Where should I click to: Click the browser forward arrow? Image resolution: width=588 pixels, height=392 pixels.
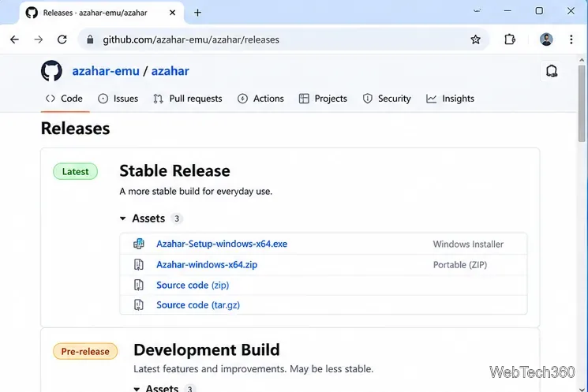tap(38, 39)
